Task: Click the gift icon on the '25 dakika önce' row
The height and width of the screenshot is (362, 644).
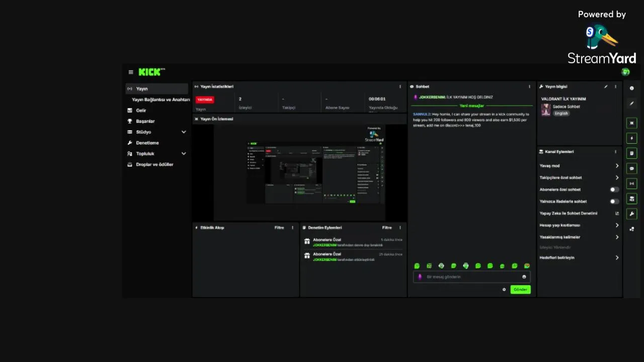Action: pyautogui.click(x=307, y=256)
